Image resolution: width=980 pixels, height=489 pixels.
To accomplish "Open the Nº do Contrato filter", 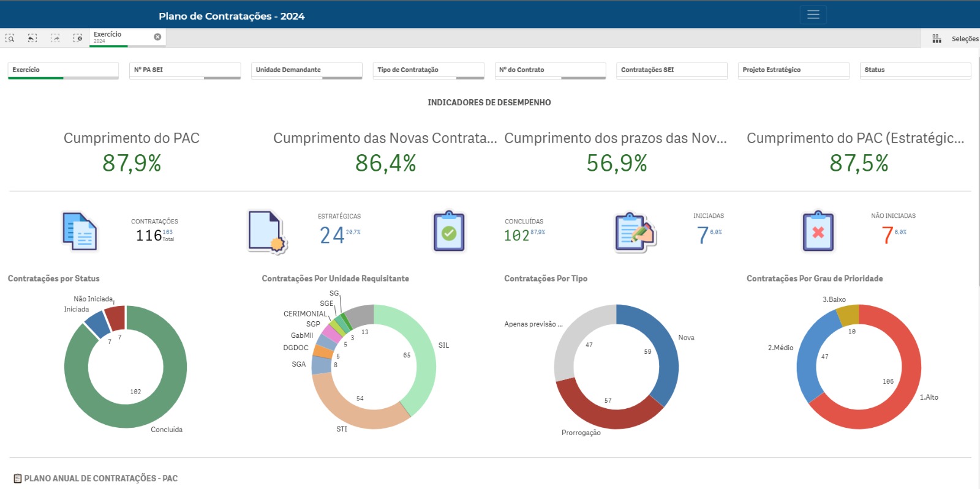I will pos(550,70).
